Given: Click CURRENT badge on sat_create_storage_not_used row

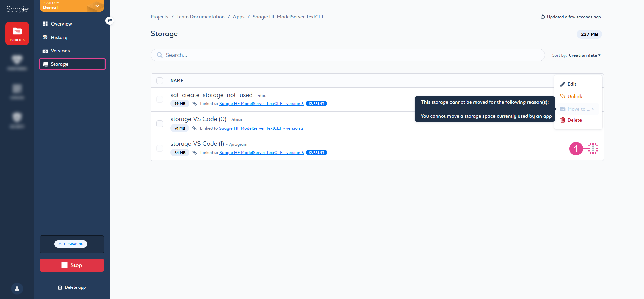Looking at the screenshot, I should [x=316, y=104].
